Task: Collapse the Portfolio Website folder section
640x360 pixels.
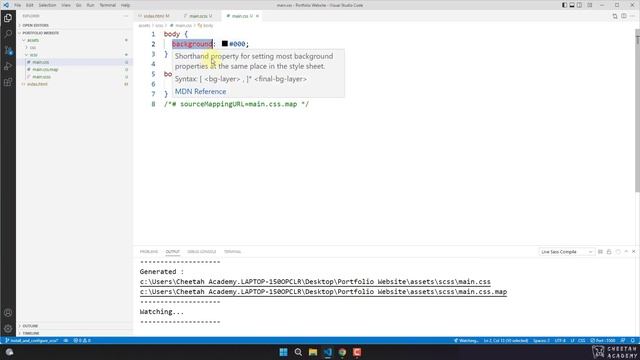Action: pyautogui.click(x=74, y=33)
